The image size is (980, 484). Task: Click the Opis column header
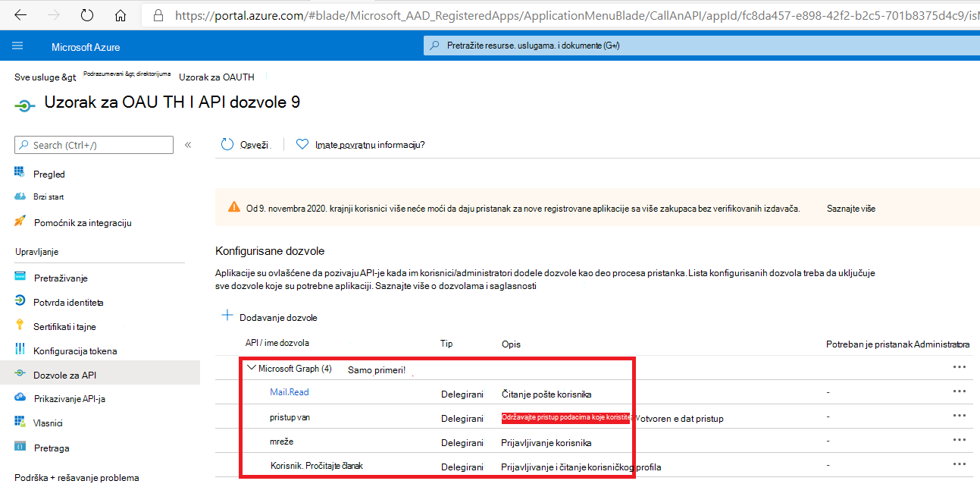tap(511, 344)
